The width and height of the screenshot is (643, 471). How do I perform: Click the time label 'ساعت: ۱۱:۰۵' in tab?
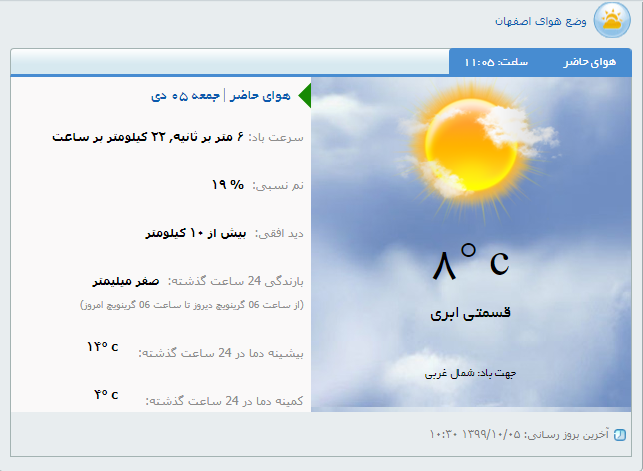point(496,62)
